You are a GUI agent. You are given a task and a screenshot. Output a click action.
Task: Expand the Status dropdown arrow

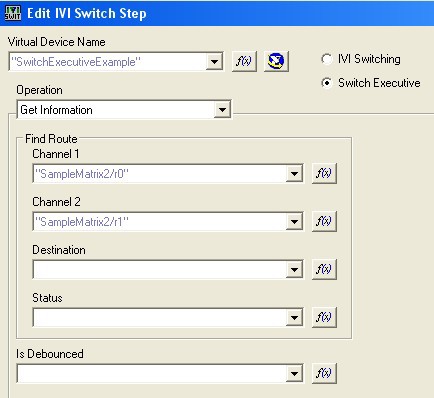pos(294,317)
